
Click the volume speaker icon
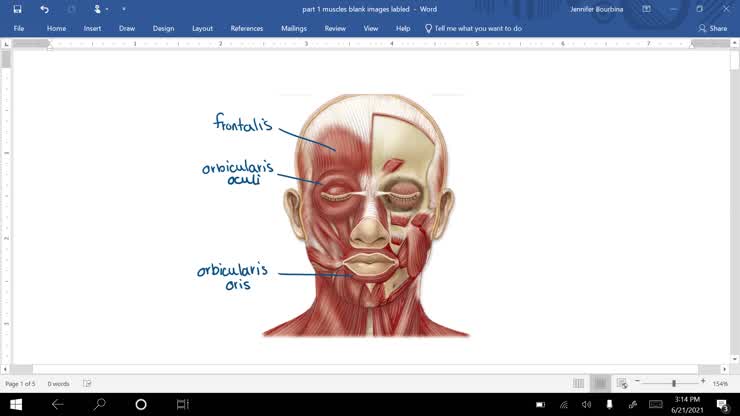(x=587, y=405)
